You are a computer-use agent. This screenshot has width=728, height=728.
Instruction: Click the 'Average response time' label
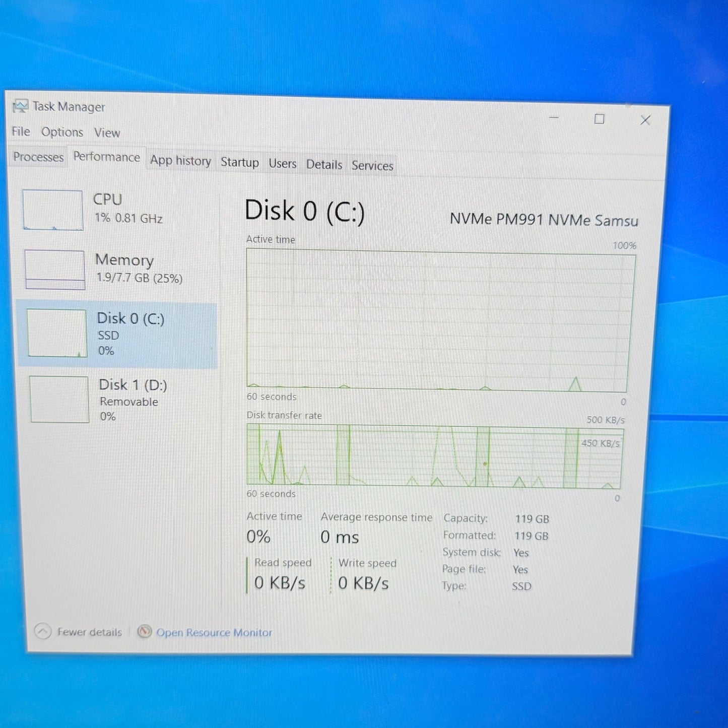(x=376, y=517)
